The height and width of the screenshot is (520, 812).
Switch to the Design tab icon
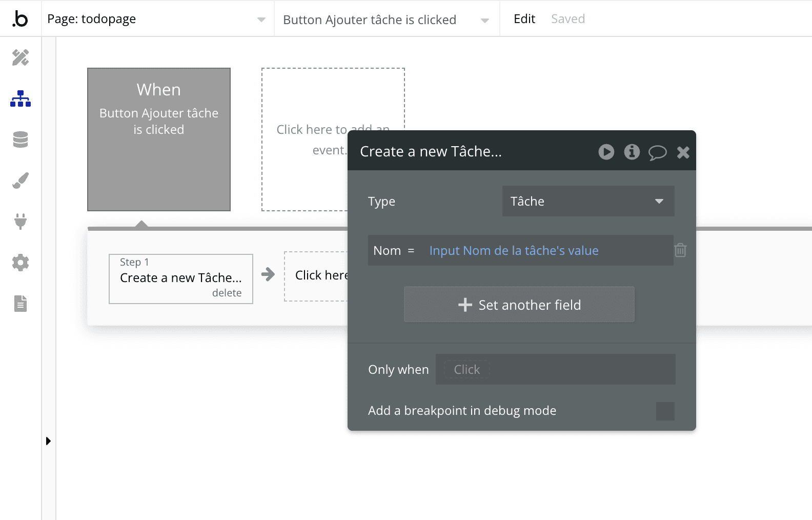[x=21, y=57]
